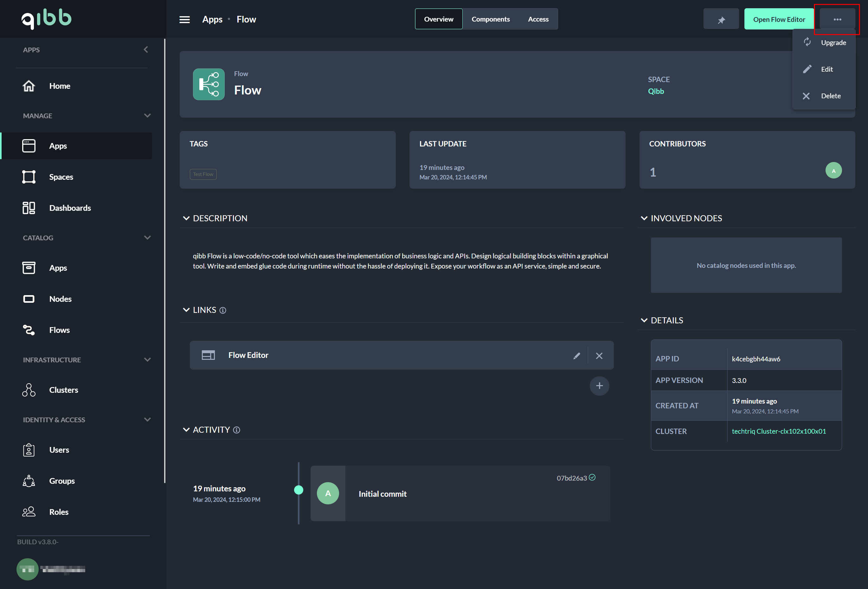Open Clusters in the sidebar

63,390
